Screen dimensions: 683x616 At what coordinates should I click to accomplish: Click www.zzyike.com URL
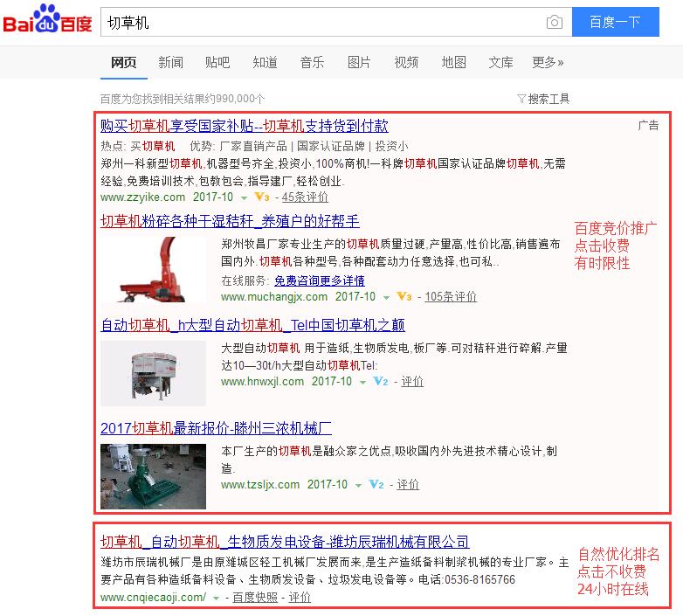[143, 197]
